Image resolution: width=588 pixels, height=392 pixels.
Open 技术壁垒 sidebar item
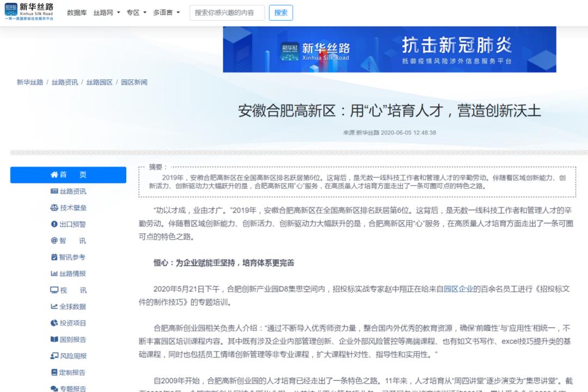point(73,208)
